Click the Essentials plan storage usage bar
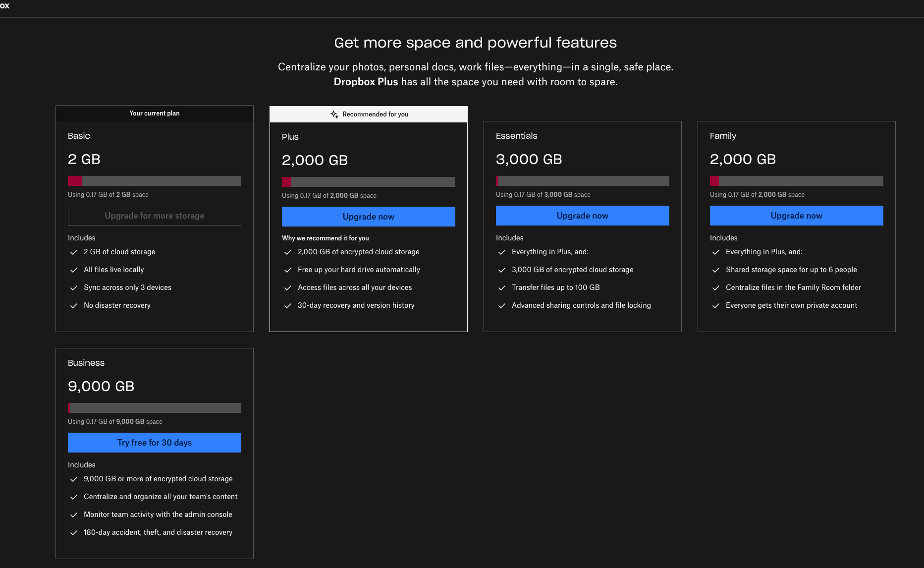The width and height of the screenshot is (924, 568). coord(583,181)
